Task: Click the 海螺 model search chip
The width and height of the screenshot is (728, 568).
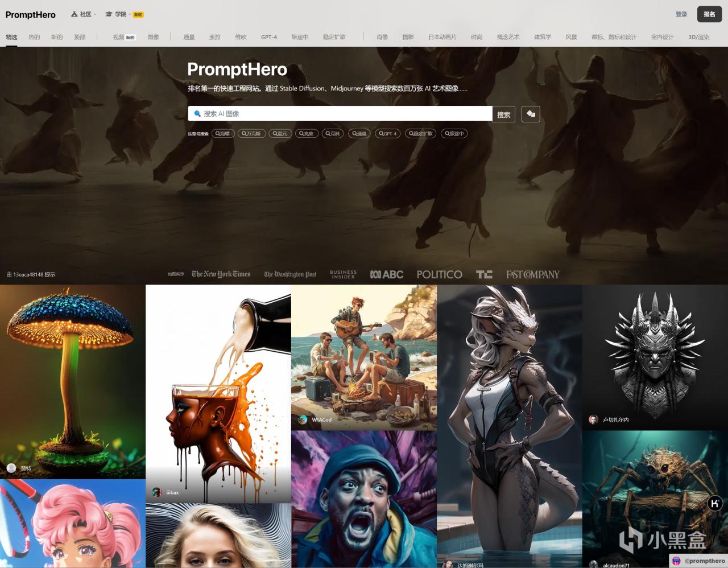Action: pos(223,134)
